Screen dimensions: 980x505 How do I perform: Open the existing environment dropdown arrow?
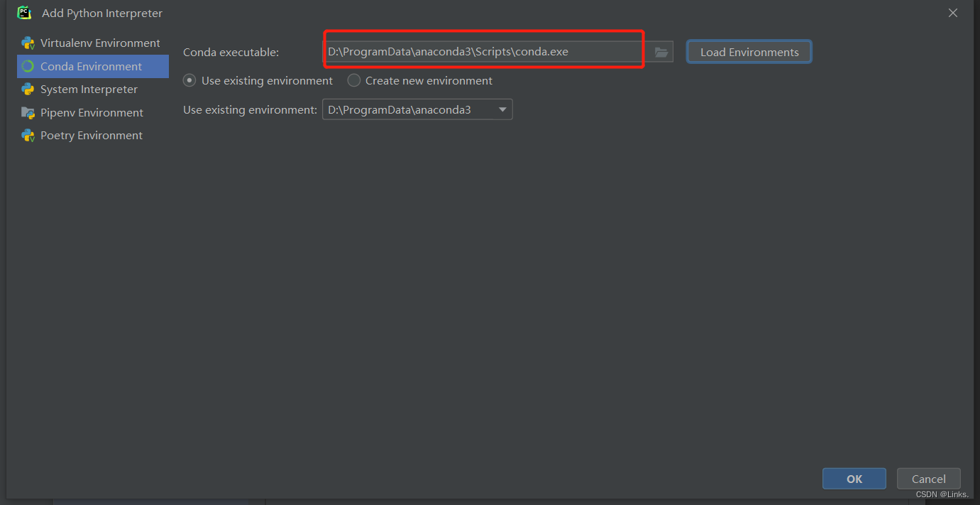tap(502, 109)
